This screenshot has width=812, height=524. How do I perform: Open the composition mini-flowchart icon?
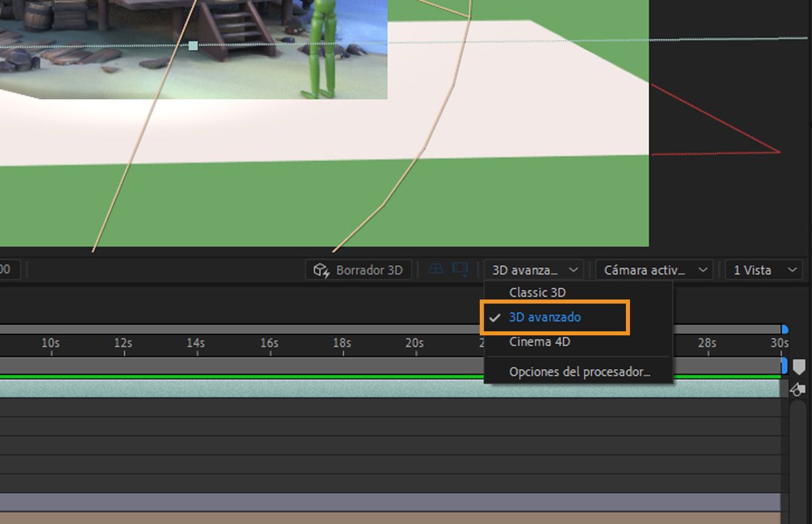(x=798, y=389)
